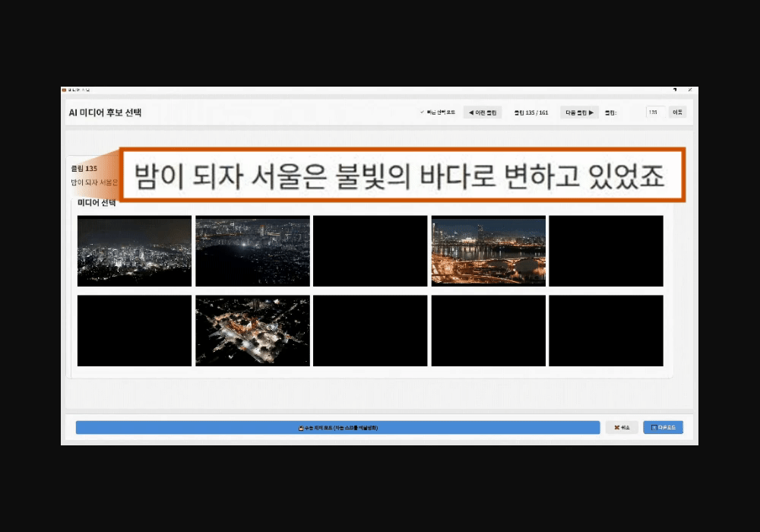Select the dark aerial skyline thumbnail
This screenshot has width=760, height=532.
point(252,251)
